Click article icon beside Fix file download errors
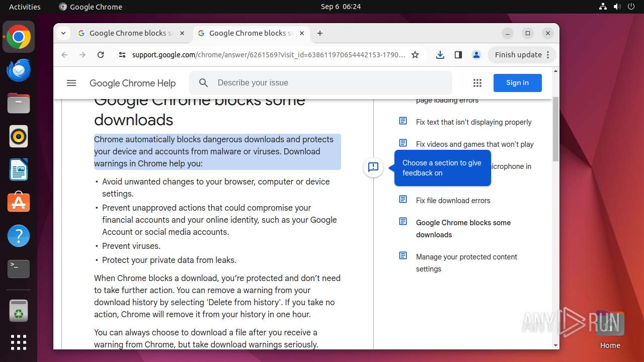 [x=403, y=200]
